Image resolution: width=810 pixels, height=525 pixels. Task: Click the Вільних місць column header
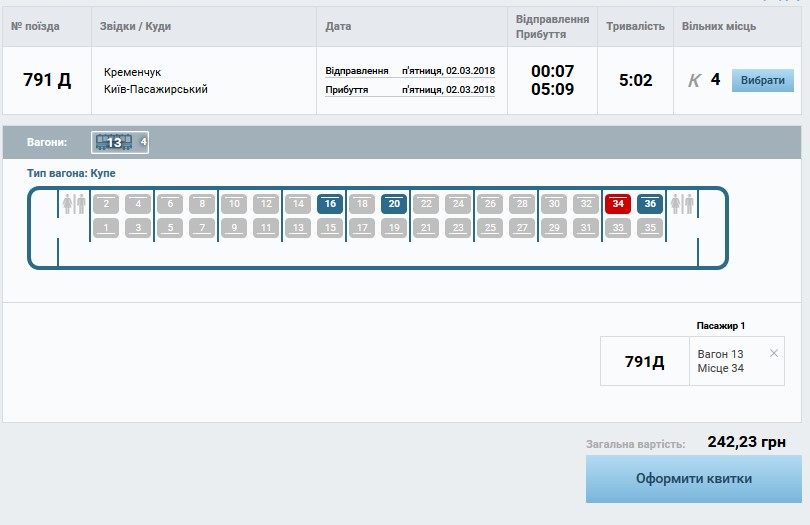(718, 26)
